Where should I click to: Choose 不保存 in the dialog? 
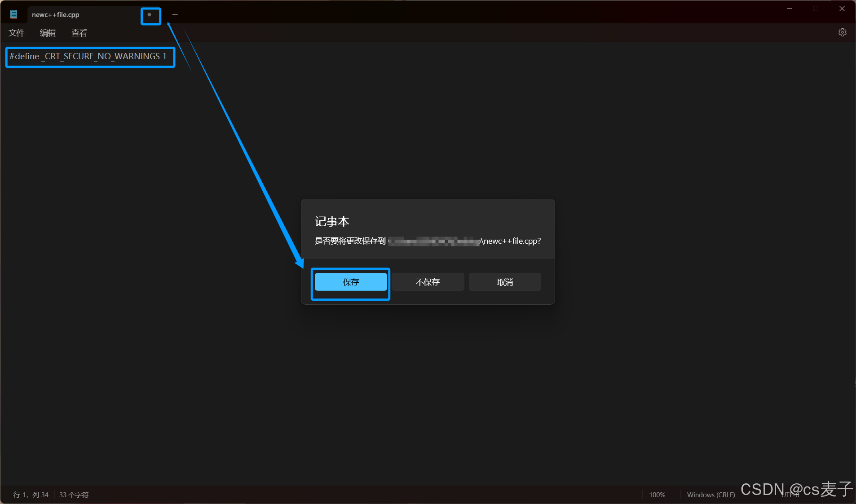tap(428, 282)
